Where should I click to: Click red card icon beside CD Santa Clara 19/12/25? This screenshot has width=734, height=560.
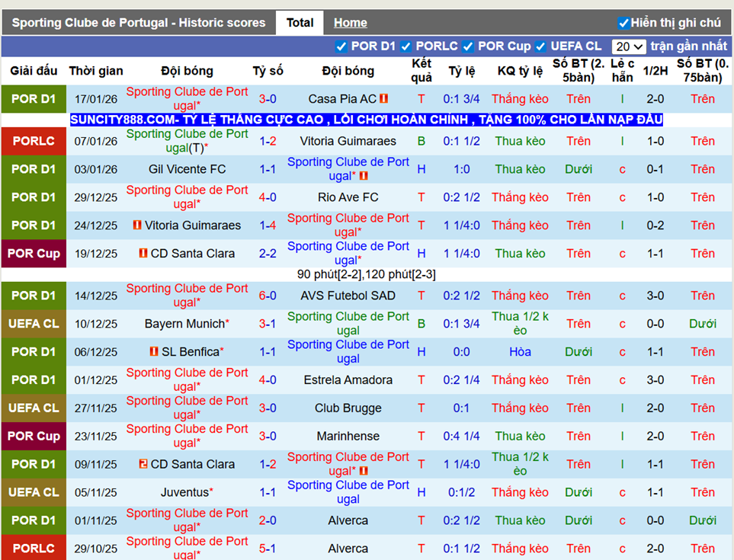click(143, 253)
